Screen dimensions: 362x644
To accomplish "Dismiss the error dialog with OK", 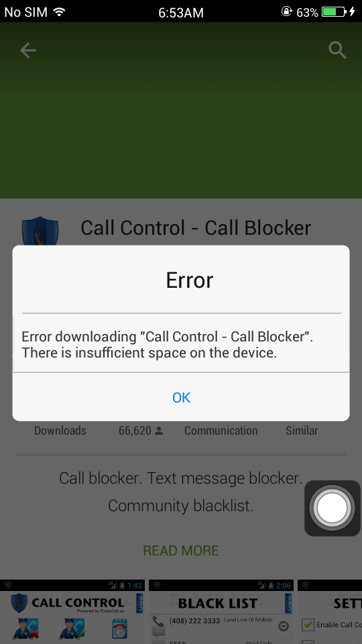I will click(x=181, y=397).
